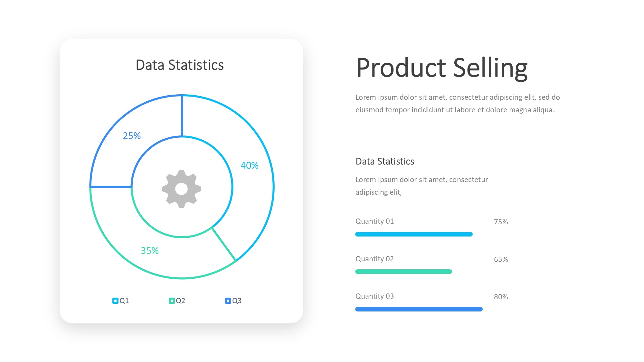The width and height of the screenshot is (644, 362).
Task: Click the 80% value text
Action: (x=501, y=297)
